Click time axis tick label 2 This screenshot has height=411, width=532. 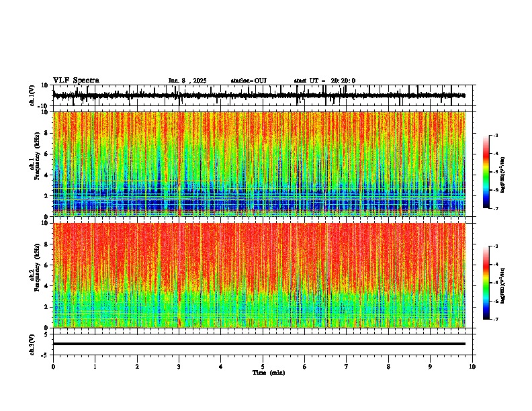(137, 367)
